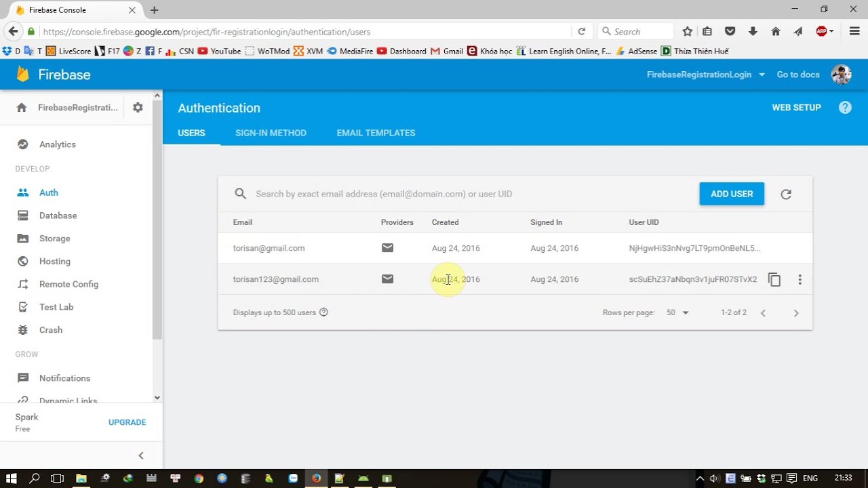Screen dimensions: 868x488
Task: Click the ADD USER button
Action: pos(732,194)
